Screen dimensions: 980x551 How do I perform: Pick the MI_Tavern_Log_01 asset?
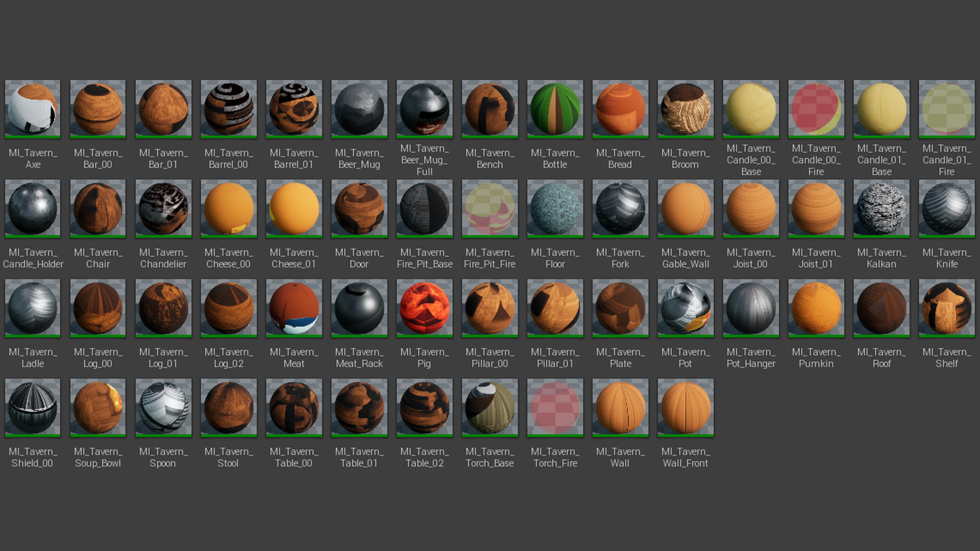[163, 308]
